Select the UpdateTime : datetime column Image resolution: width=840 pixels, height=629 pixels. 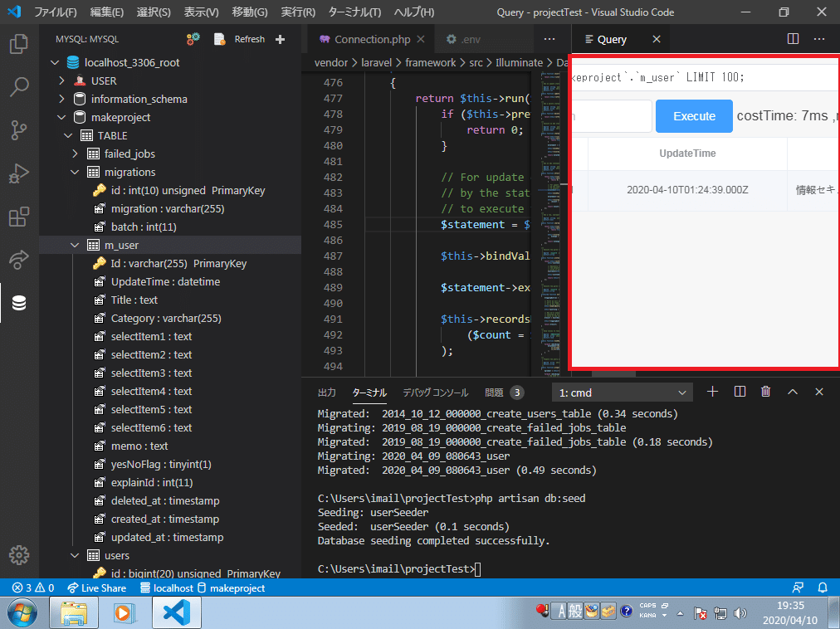pyautogui.click(x=165, y=282)
